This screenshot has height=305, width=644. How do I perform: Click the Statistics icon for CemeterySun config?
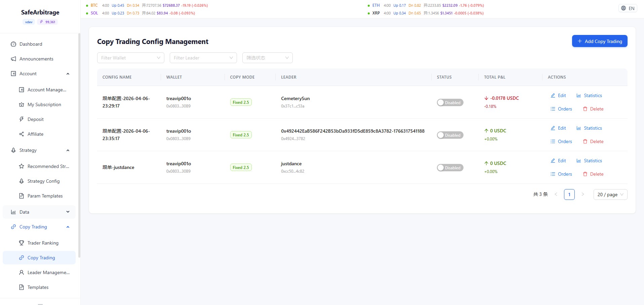578,95
